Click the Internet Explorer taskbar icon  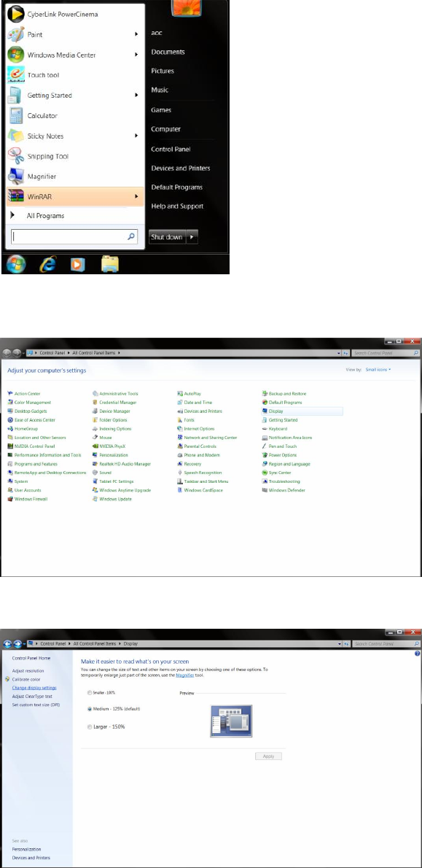coord(47,266)
